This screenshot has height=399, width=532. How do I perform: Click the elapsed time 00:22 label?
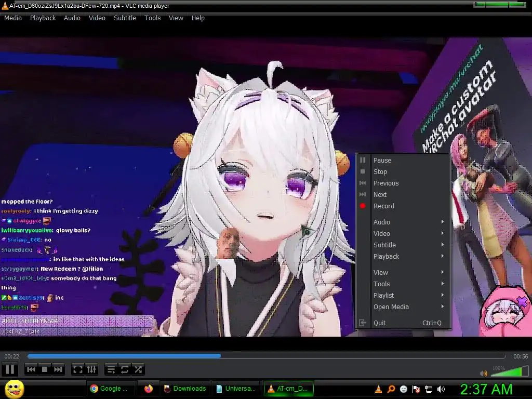(x=11, y=356)
